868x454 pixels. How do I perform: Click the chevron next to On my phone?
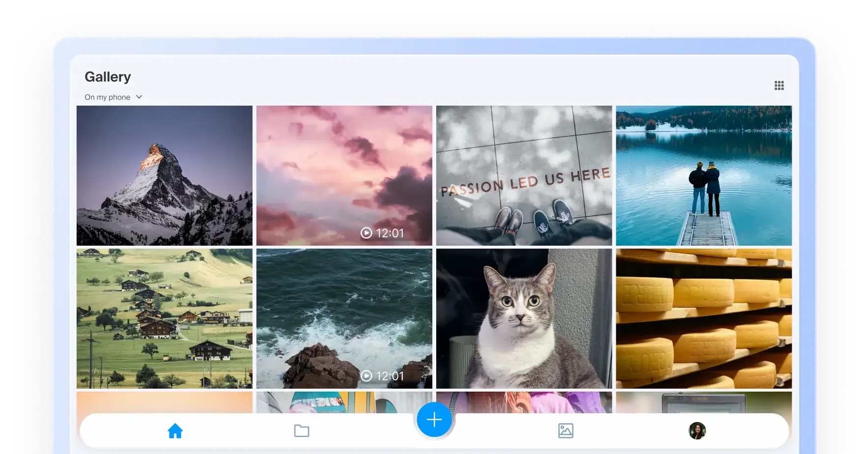pos(139,97)
